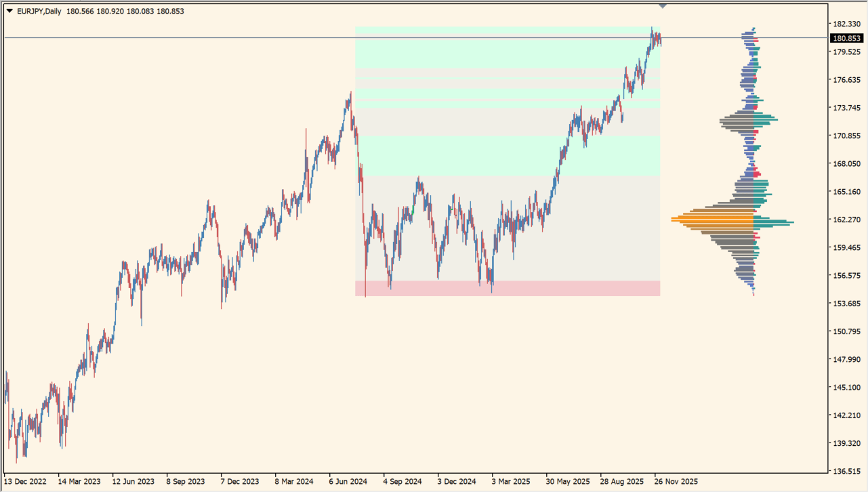Image resolution: width=868 pixels, height=492 pixels.
Task: Click the orange point-of-control volume bar
Action: click(x=713, y=220)
